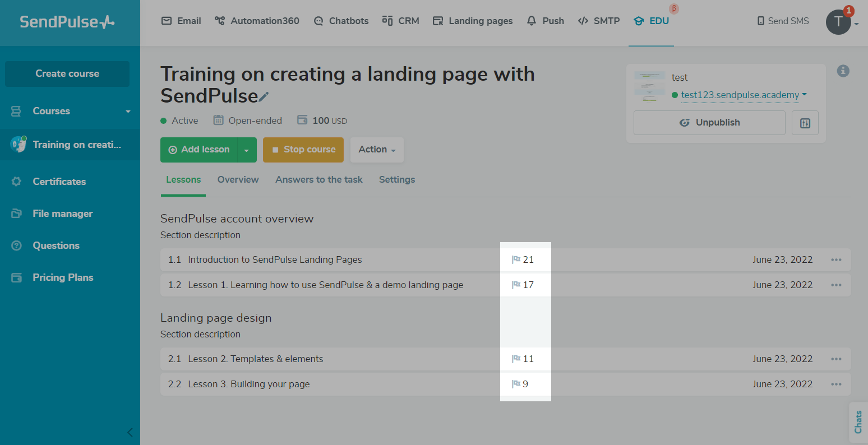Open the Action dropdown menu

click(x=377, y=150)
